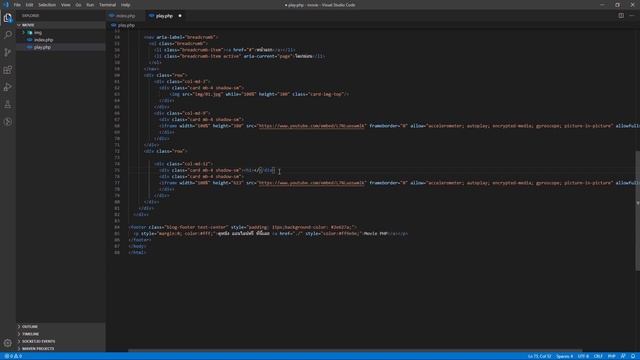Open the Help menu

tap(126, 5)
